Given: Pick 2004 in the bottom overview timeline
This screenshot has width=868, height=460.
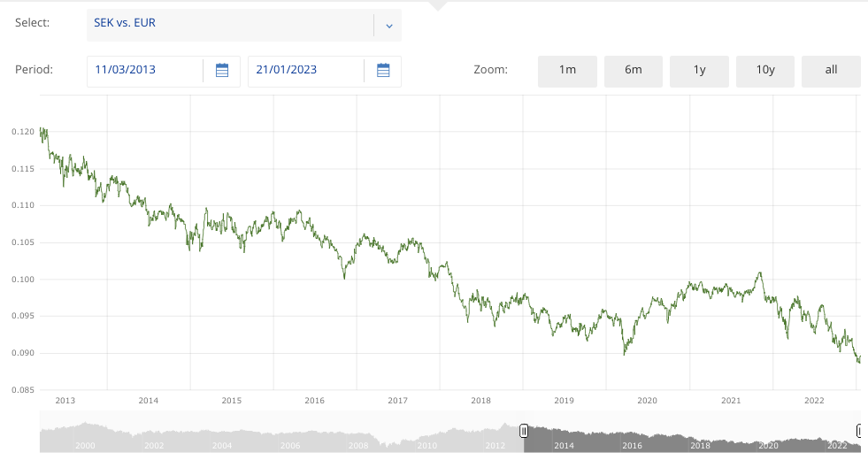Looking at the screenshot, I should click(222, 446).
